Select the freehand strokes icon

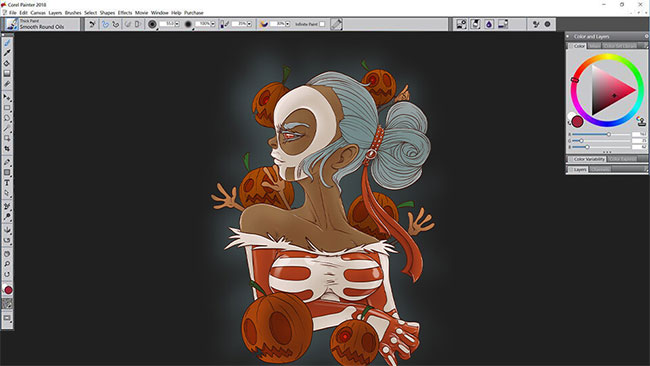(x=105, y=24)
